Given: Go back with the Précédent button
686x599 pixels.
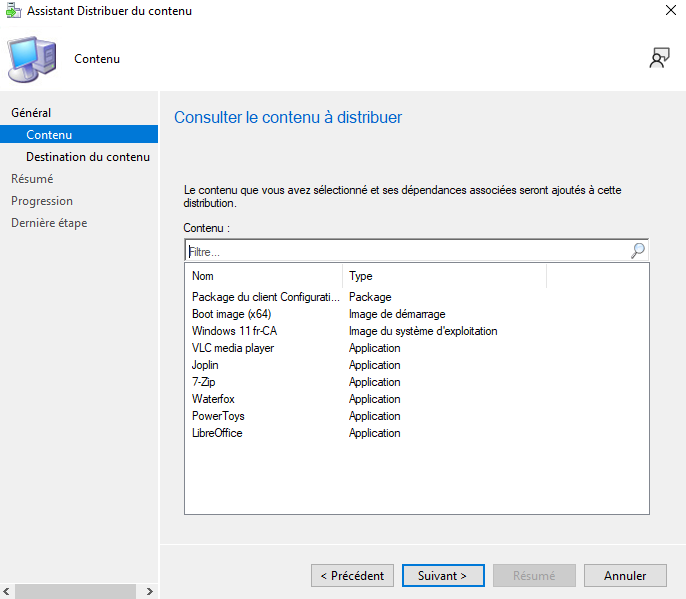Looking at the screenshot, I should tap(352, 576).
